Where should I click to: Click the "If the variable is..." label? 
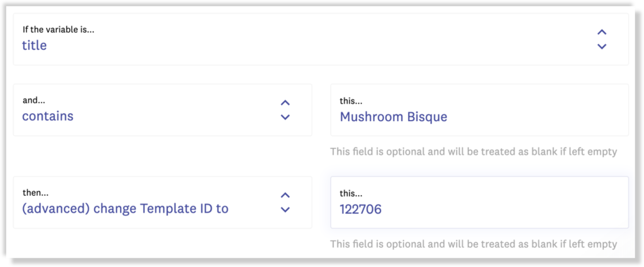[x=58, y=30]
